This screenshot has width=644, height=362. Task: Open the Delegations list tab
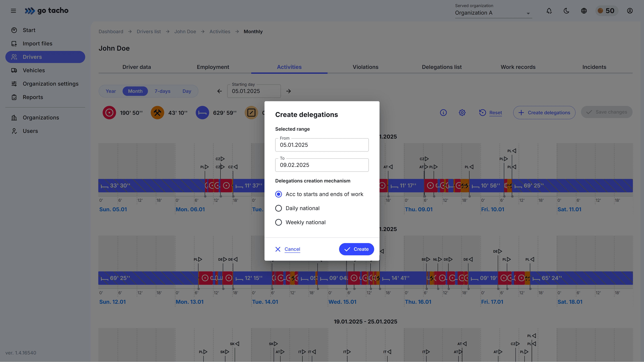[442, 67]
